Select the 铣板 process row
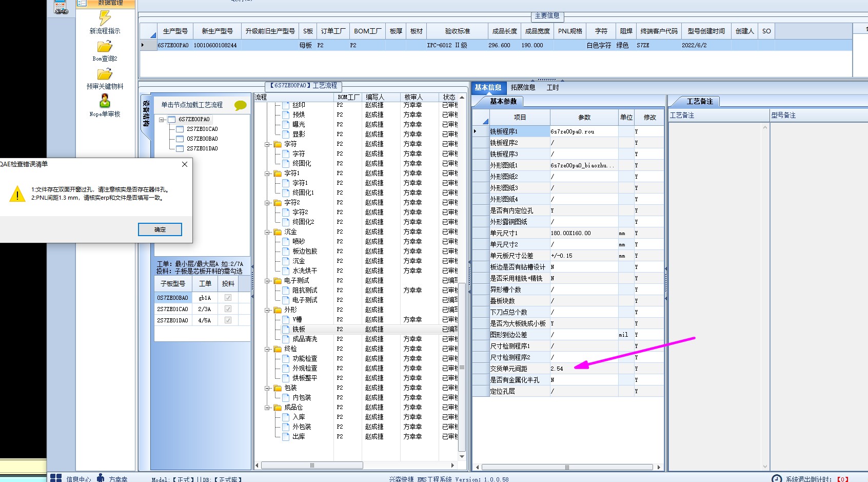The width and height of the screenshot is (868, 482). pyautogui.click(x=356, y=330)
